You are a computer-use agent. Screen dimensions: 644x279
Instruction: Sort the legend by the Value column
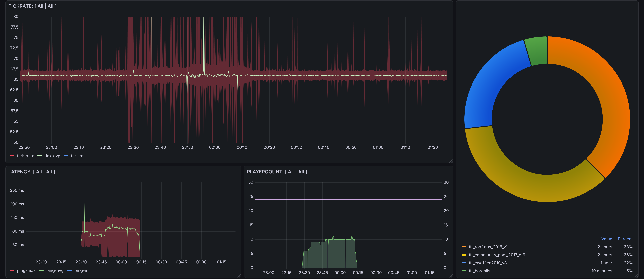point(606,239)
